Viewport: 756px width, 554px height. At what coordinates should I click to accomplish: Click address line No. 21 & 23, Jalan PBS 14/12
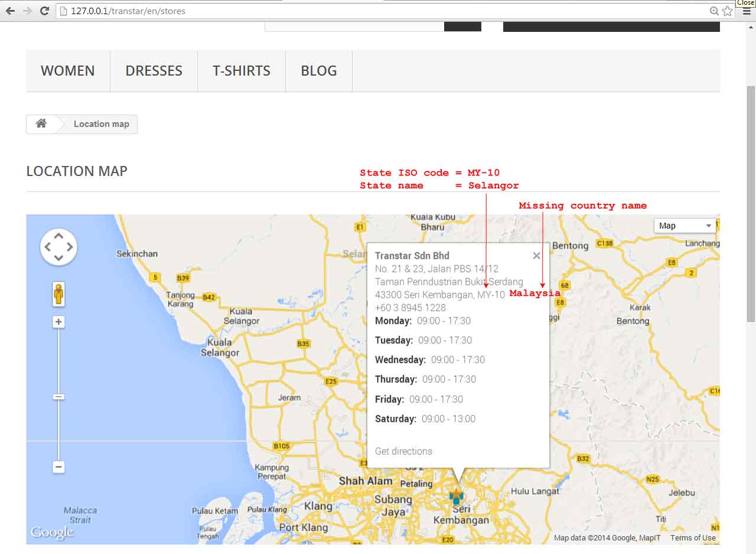pyautogui.click(x=436, y=269)
